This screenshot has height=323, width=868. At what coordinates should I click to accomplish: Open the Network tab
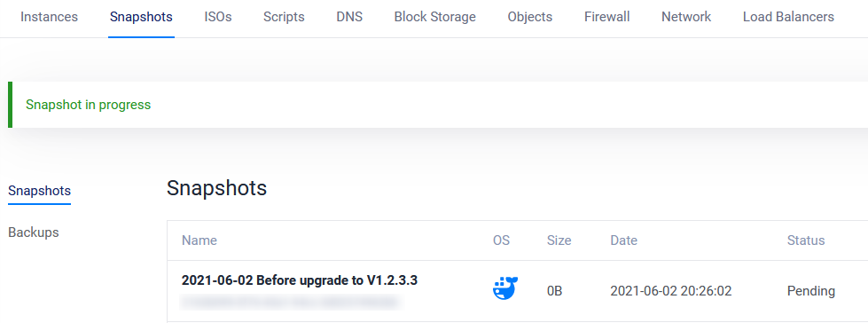coord(686,17)
